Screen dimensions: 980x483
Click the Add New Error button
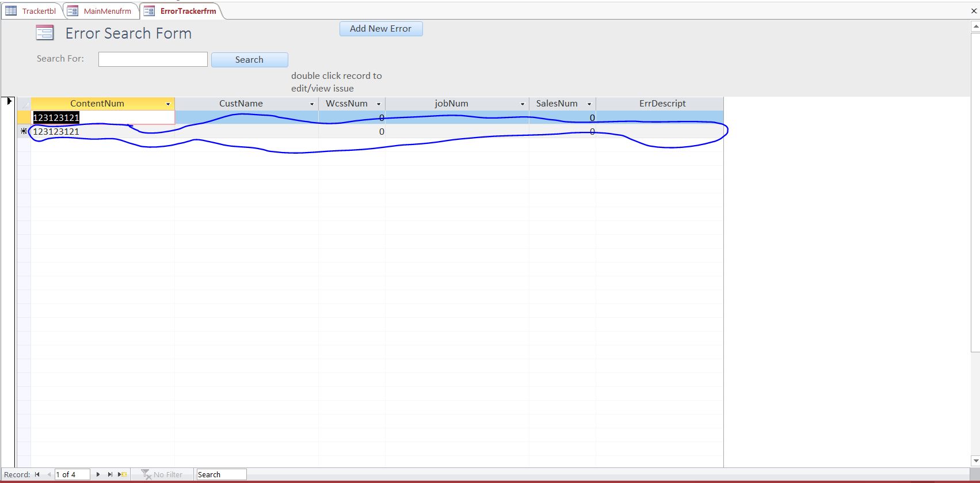pos(381,29)
